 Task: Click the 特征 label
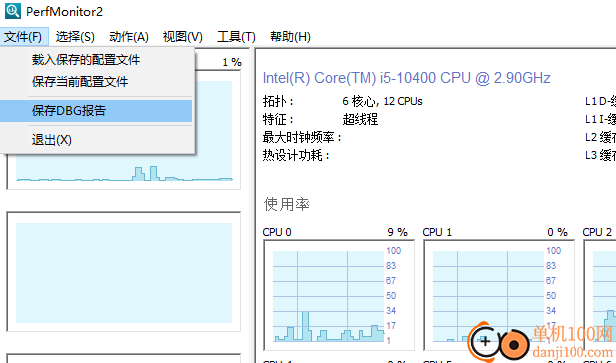pyautogui.click(x=278, y=119)
